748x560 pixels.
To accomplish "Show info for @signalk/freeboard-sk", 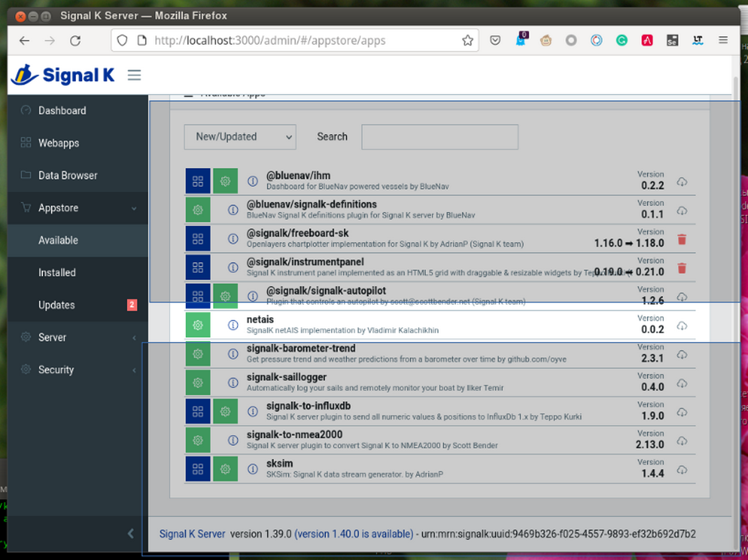I will (233, 239).
